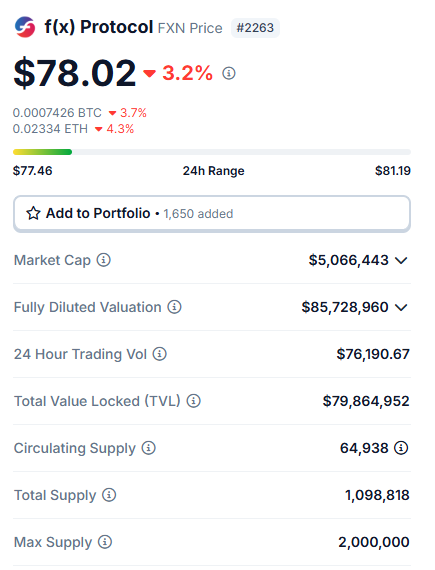Click info icon beside 64,938 supply value
This screenshot has height=570, width=435.
click(401, 448)
